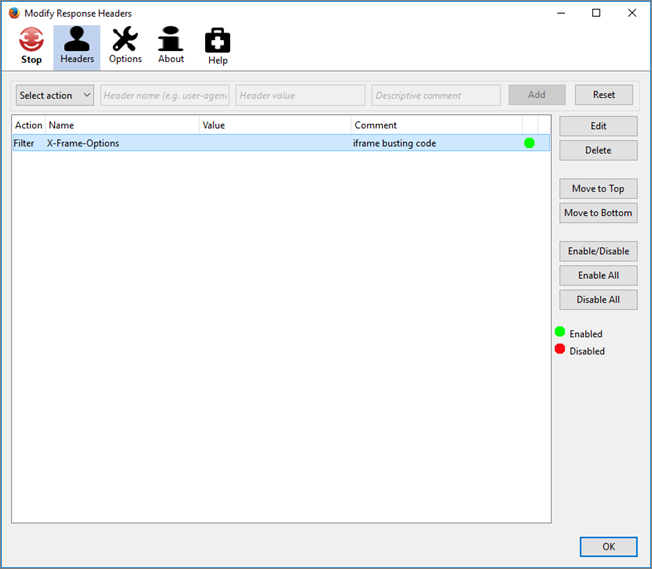Click the Add button
652x569 pixels.
(x=537, y=95)
